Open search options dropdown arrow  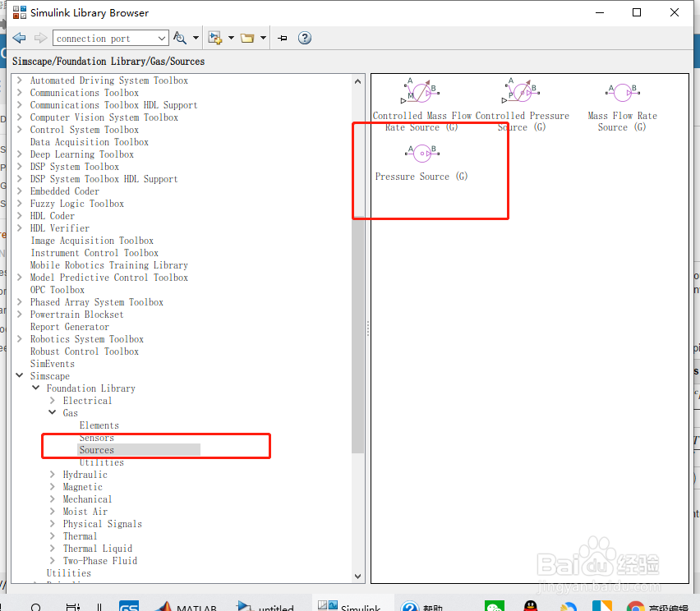196,38
